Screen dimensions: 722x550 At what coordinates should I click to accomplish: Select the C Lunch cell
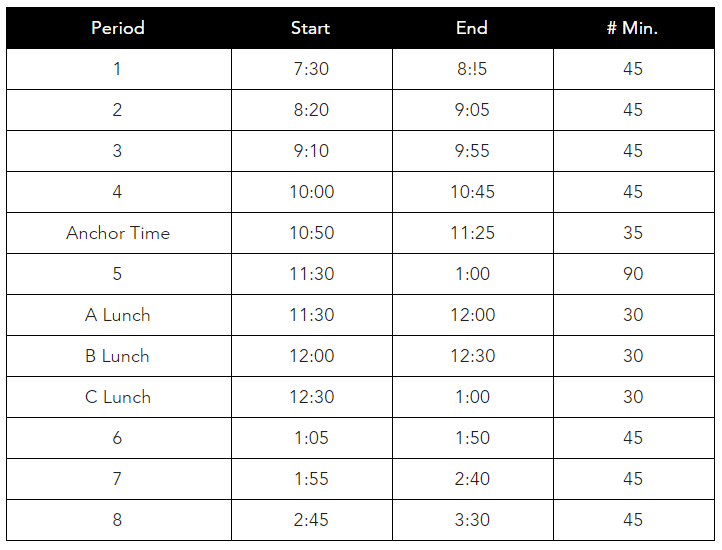118,397
